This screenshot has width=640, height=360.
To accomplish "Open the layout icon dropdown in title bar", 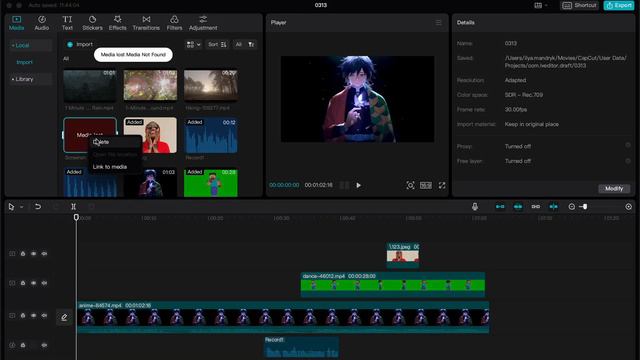I will pyautogui.click(x=541, y=5).
